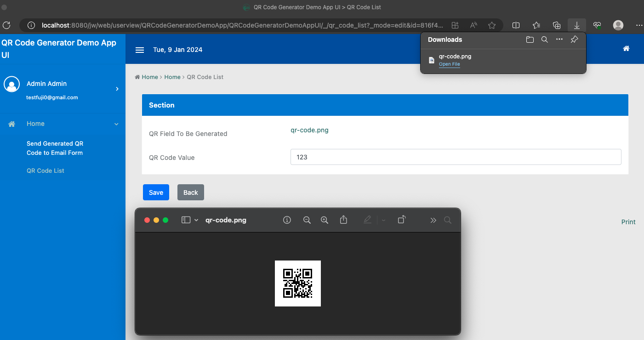Viewport: 644px width, 340px height.
Task: Open Preview sidebar view dropdown
Action: coord(196,220)
